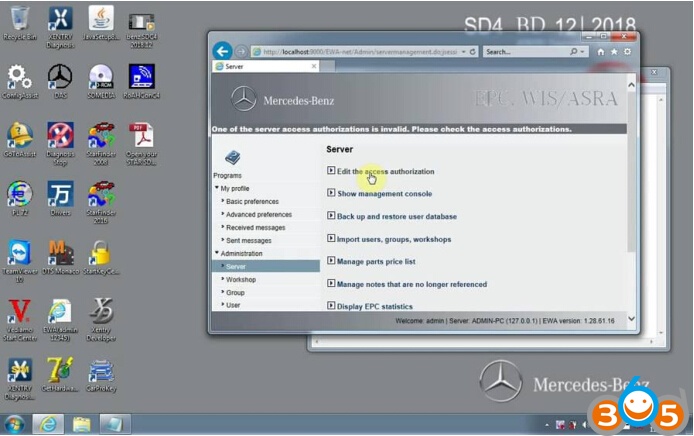Open JavaSetup installer icon on desktop
The width and height of the screenshot is (694, 436).
click(101, 23)
